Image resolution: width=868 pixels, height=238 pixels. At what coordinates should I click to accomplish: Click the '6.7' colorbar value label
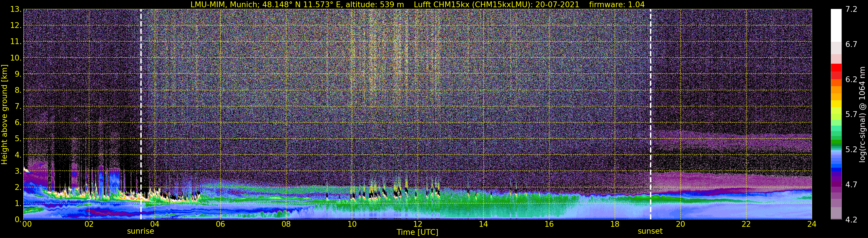(851, 44)
